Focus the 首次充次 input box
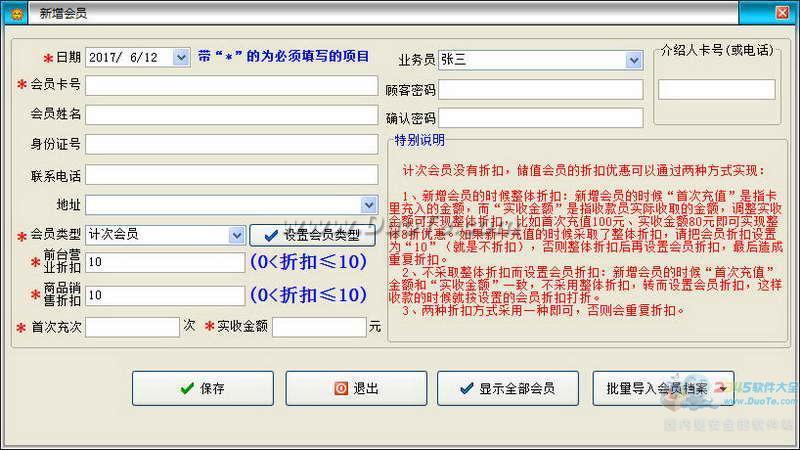This screenshot has width=800, height=450. 132,327
